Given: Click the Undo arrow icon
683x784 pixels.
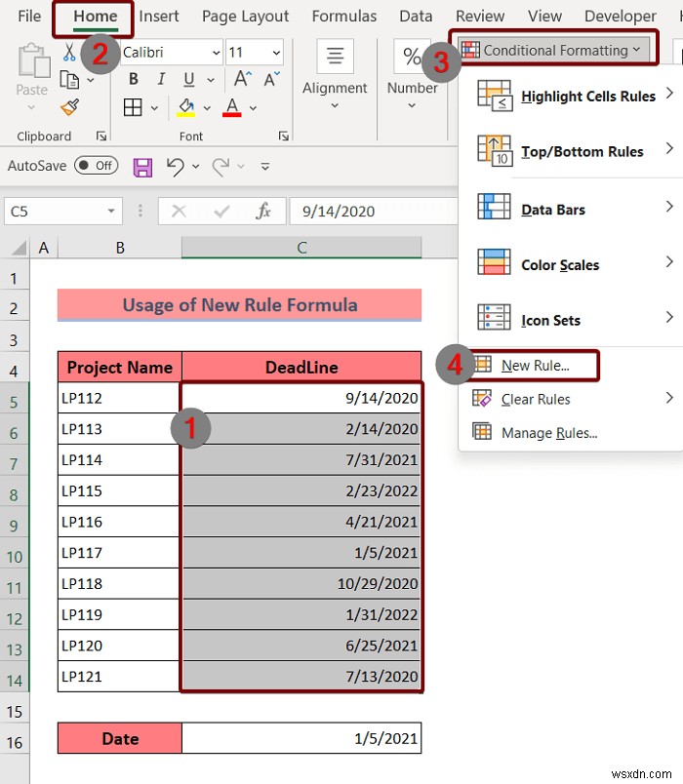Looking at the screenshot, I should pos(175,167).
